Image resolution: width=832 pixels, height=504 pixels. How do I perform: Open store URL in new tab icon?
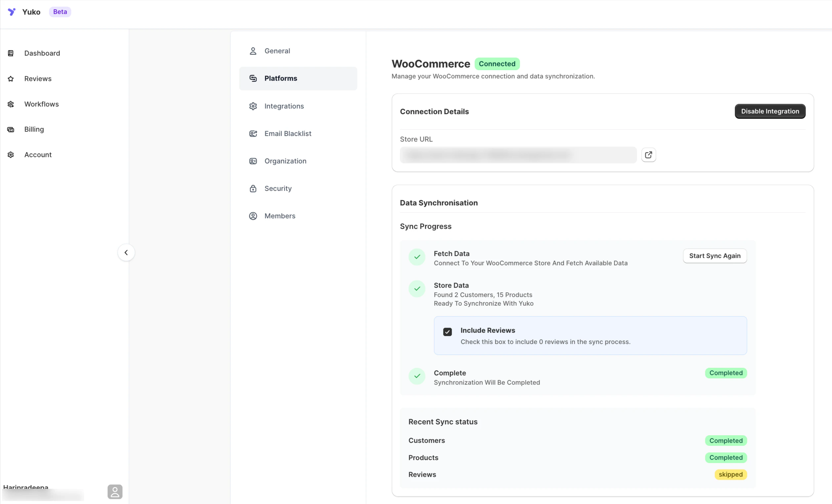pos(648,155)
